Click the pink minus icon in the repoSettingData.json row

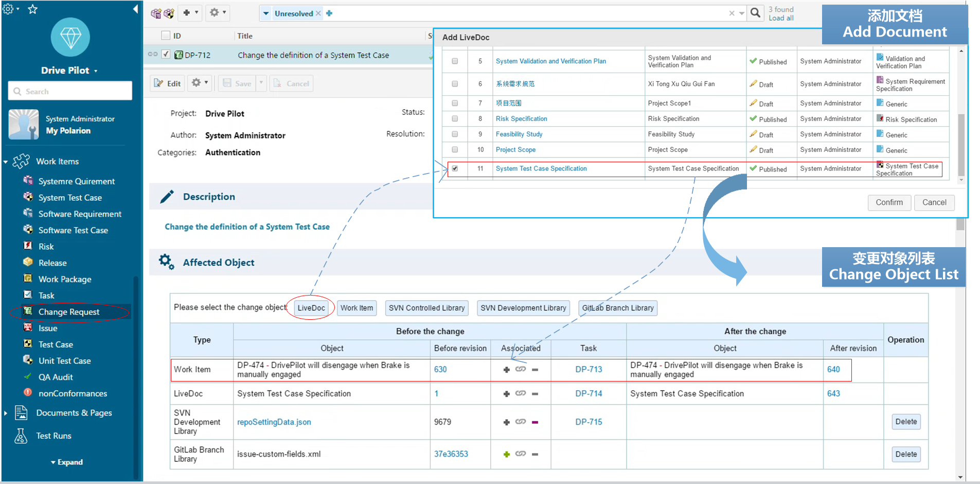(x=535, y=422)
